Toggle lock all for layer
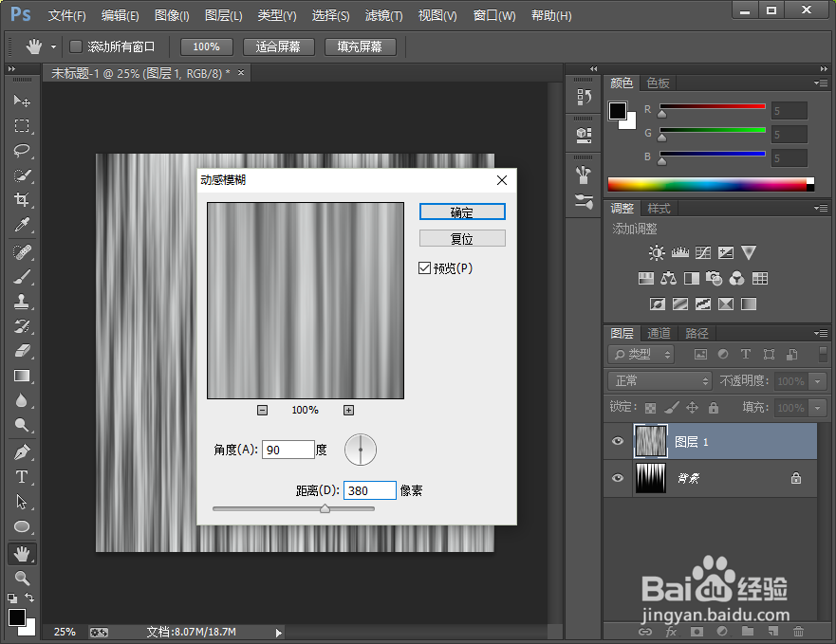Screen dimensions: 836x644 click(714, 408)
